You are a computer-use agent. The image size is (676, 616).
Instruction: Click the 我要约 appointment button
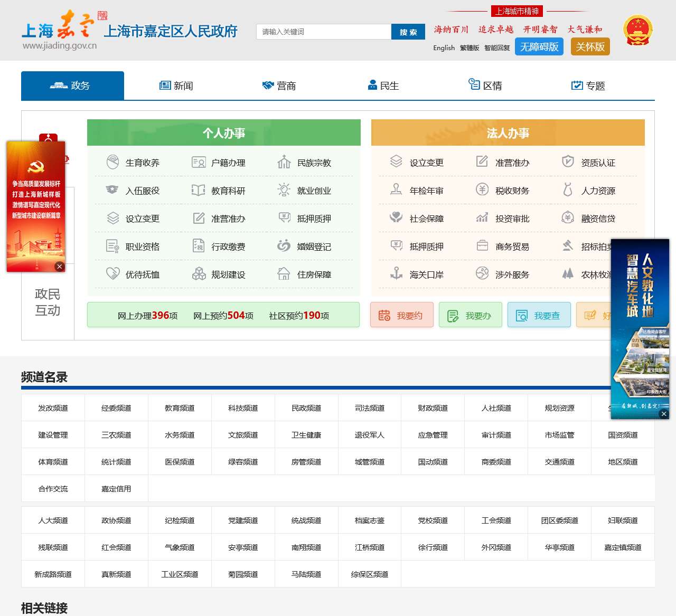(402, 315)
